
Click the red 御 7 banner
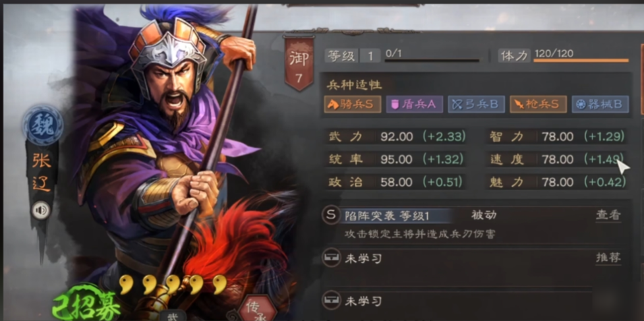coord(299,63)
